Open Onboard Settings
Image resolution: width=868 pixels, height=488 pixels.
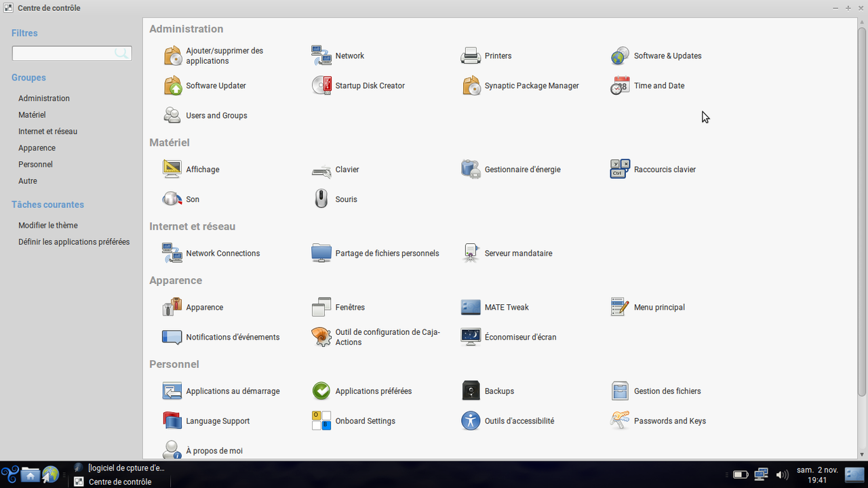pos(354,421)
